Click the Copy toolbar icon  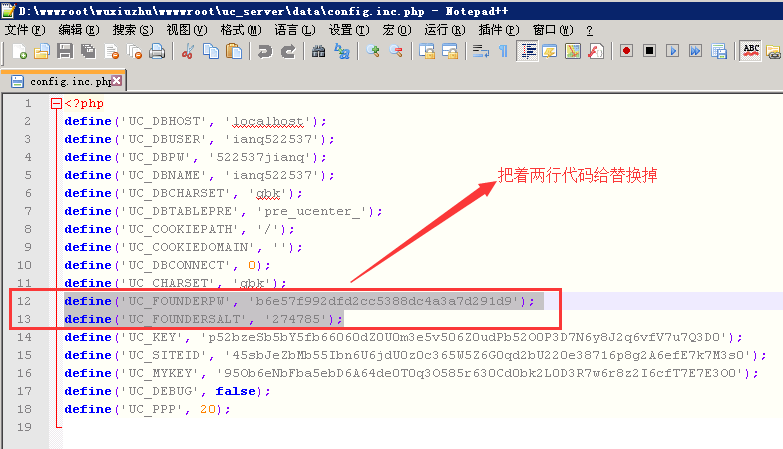(x=211, y=51)
